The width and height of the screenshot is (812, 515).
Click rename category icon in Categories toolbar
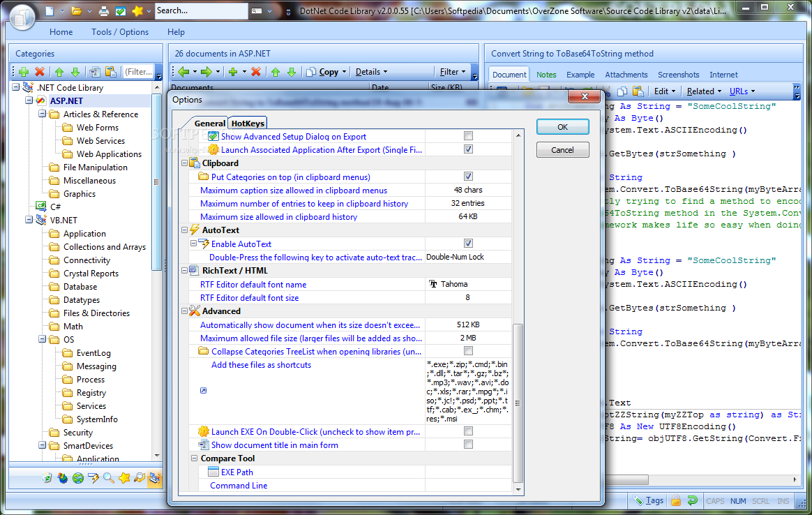coord(94,71)
